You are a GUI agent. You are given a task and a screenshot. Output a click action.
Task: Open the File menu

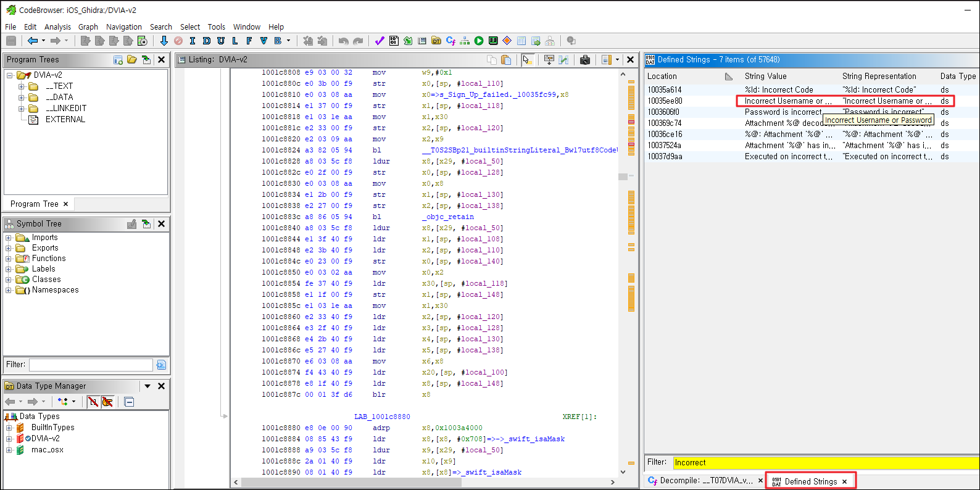[x=10, y=27]
